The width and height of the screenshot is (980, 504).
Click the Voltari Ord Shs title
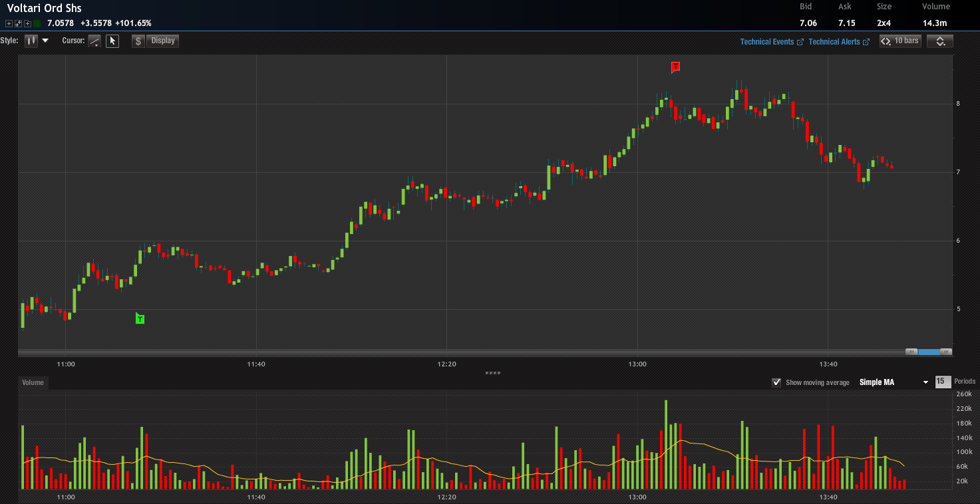pyautogui.click(x=45, y=8)
